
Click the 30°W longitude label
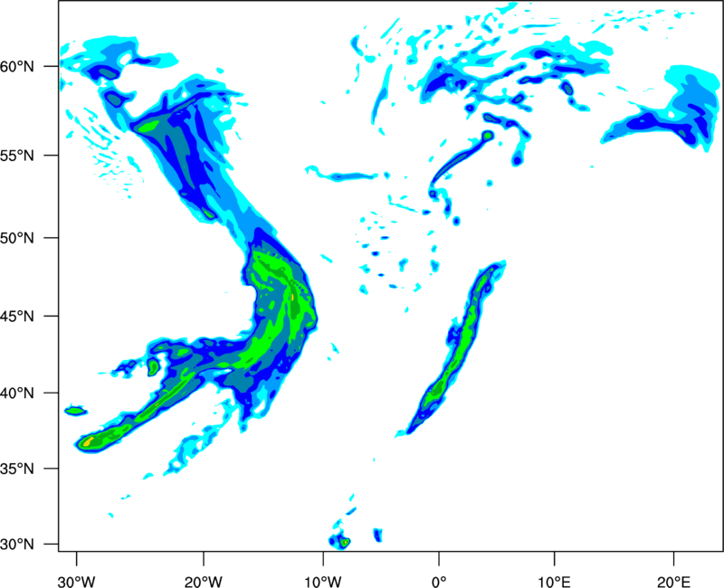[x=77, y=582]
